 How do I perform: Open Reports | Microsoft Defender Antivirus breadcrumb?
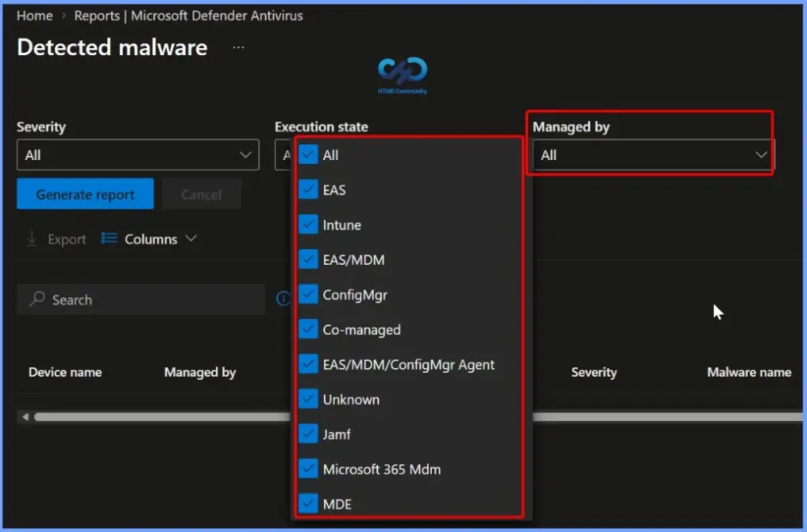[188, 16]
